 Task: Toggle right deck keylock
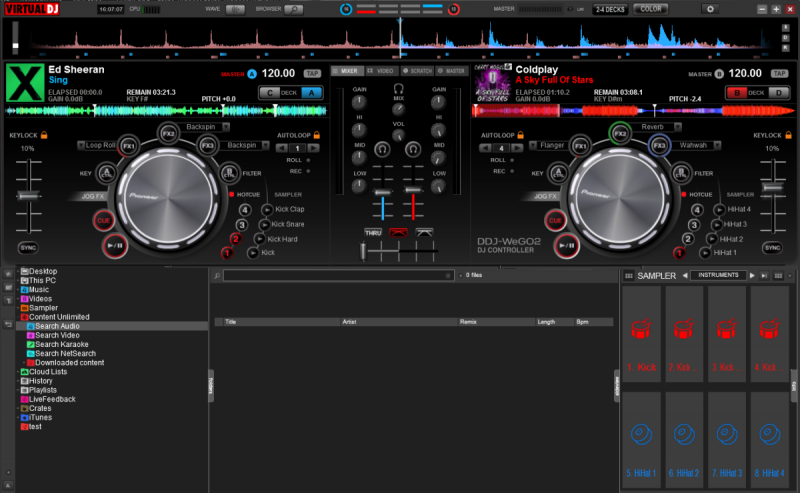[x=788, y=135]
